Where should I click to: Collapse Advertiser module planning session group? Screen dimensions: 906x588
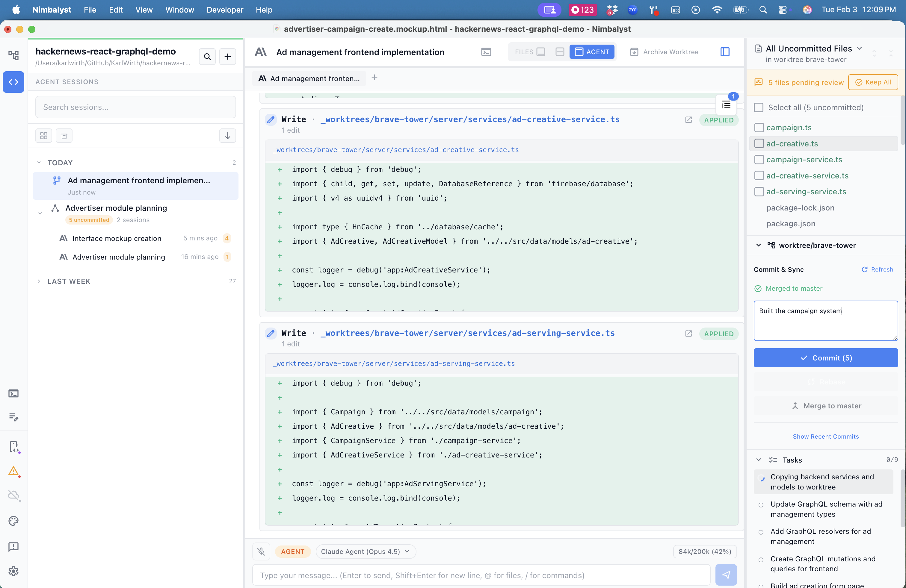(40, 213)
